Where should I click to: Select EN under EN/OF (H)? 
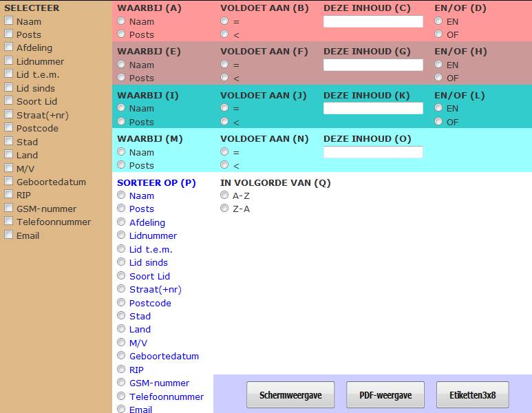point(438,65)
